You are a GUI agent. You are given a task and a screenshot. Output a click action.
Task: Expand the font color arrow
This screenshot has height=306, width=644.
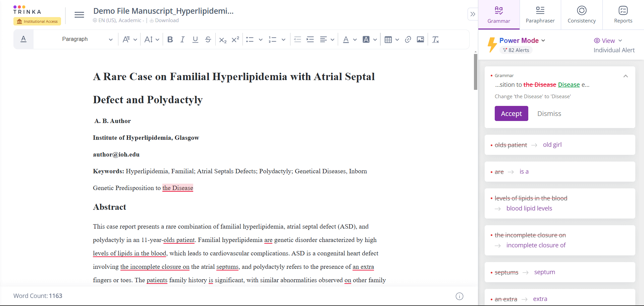click(x=355, y=40)
